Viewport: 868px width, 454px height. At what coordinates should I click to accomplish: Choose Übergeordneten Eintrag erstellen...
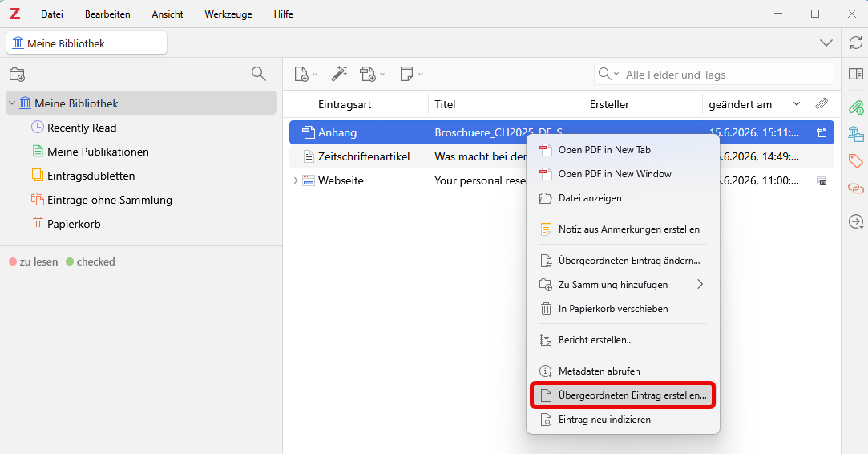point(624,395)
